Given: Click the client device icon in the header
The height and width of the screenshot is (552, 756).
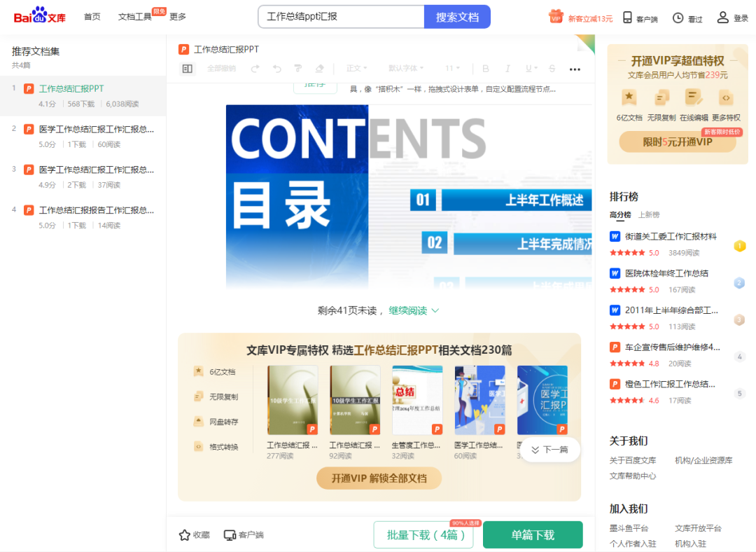Looking at the screenshot, I should [x=627, y=18].
